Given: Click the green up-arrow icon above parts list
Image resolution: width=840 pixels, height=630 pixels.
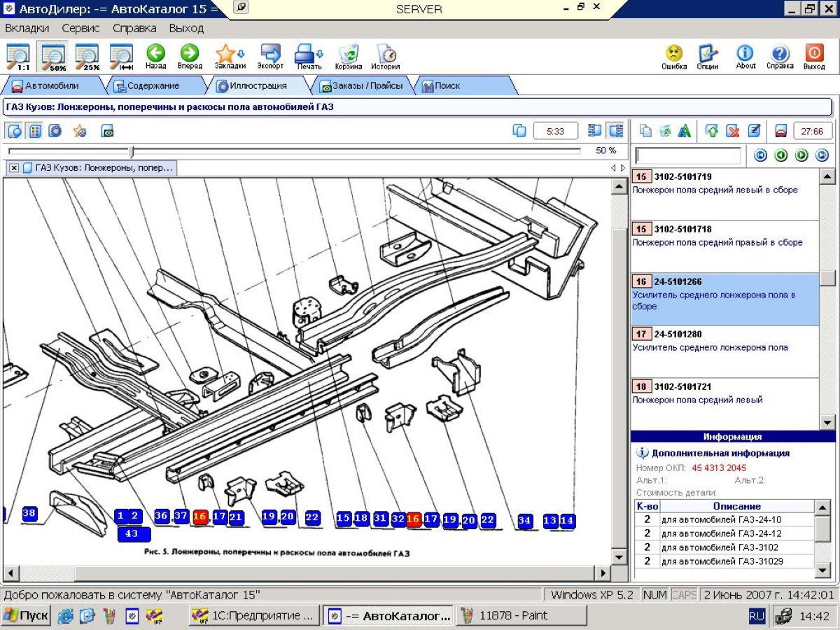Looking at the screenshot, I should (x=712, y=131).
